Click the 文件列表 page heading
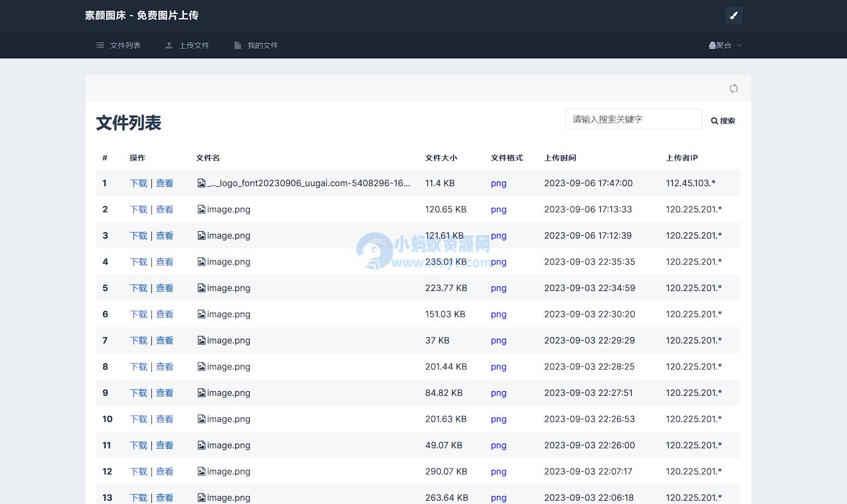This screenshot has width=847, height=504. click(x=128, y=122)
